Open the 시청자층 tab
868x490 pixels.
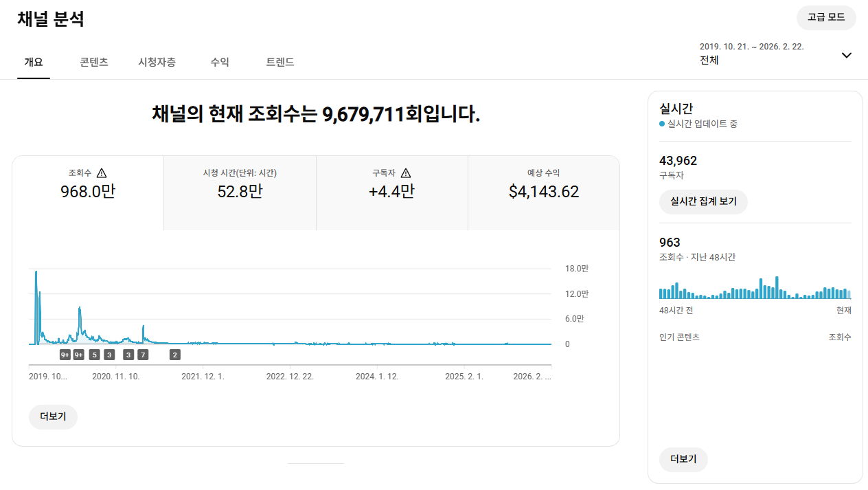click(157, 62)
